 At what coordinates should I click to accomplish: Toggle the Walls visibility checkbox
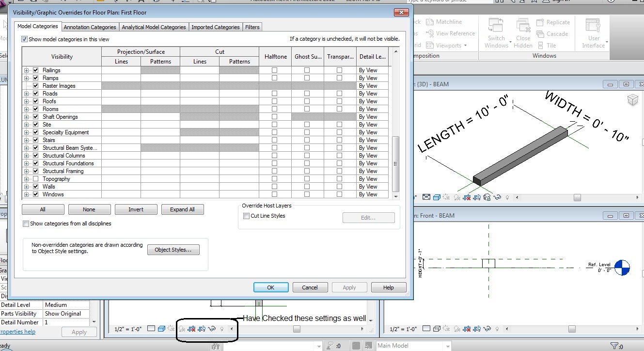point(35,187)
